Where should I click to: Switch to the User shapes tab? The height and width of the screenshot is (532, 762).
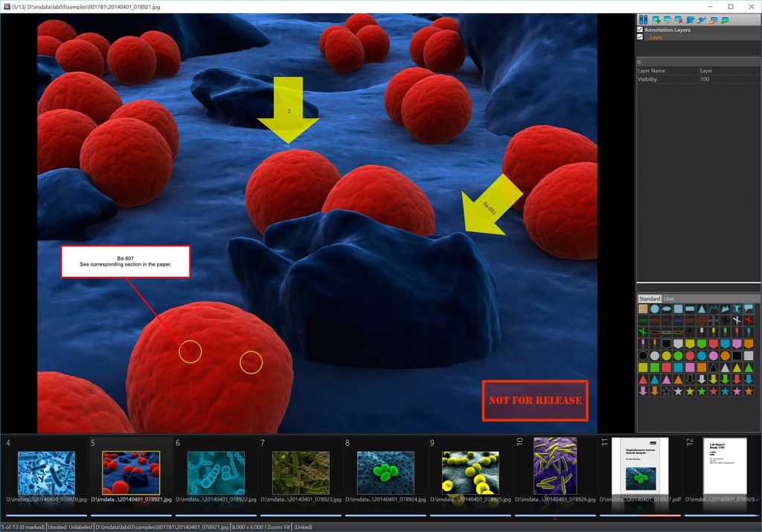(x=668, y=299)
